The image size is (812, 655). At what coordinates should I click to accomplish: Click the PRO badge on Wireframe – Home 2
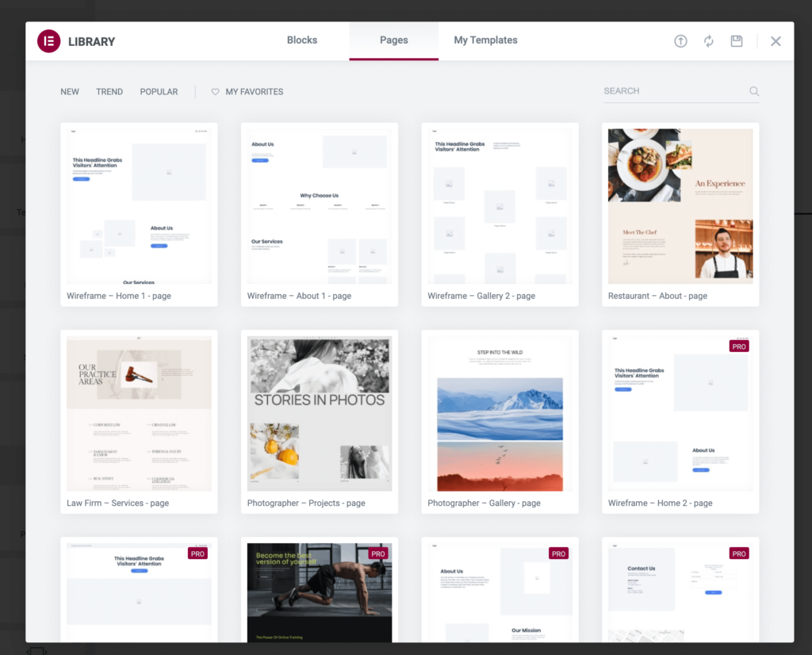point(738,346)
